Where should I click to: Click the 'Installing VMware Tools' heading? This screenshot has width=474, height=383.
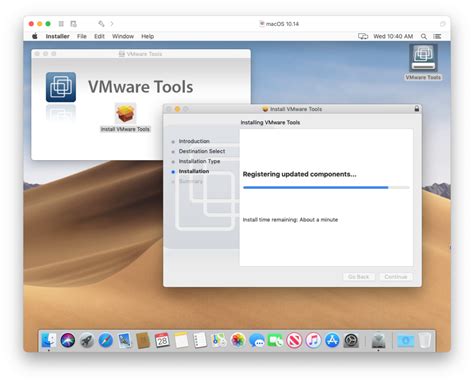tap(270, 122)
